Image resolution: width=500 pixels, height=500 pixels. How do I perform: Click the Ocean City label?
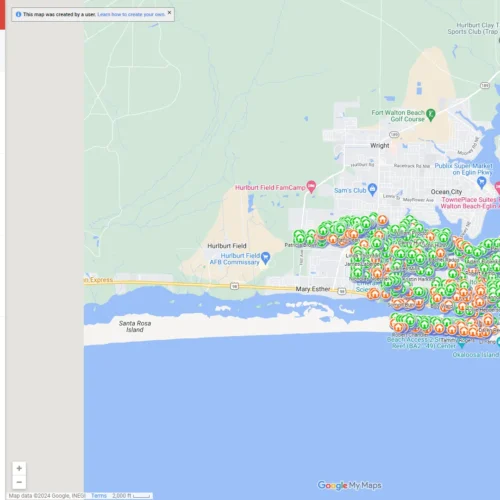tap(446, 192)
